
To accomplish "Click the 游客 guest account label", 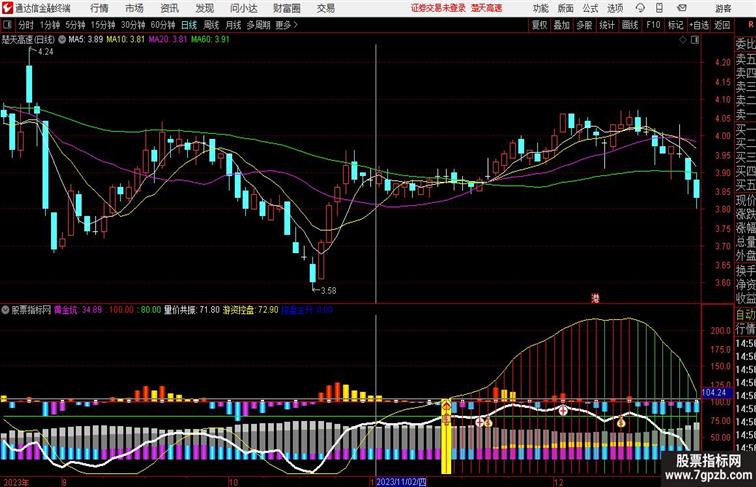I will pos(723,8).
